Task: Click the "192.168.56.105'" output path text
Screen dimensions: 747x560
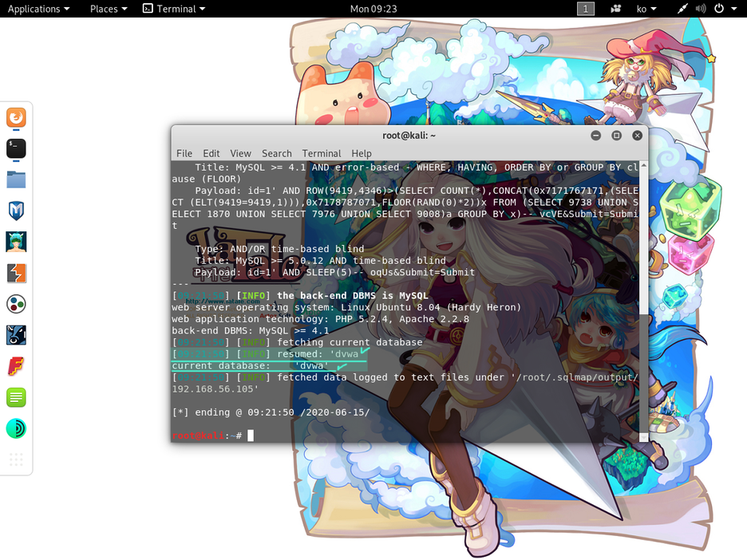Action: [215, 389]
